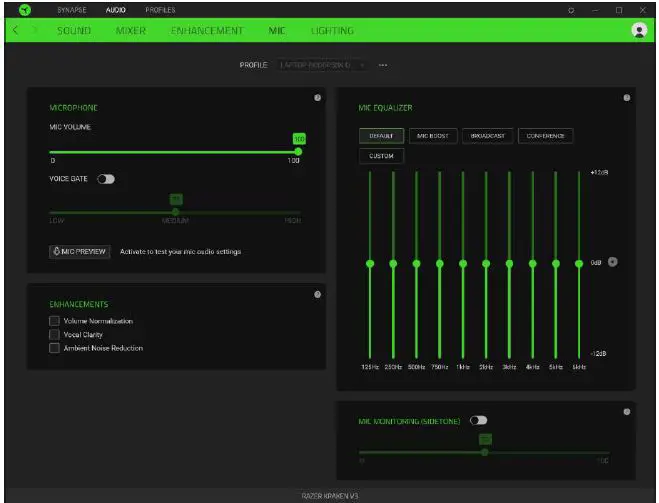
Task: Click the 125Hz equalizer slider handle
Action: point(370,263)
